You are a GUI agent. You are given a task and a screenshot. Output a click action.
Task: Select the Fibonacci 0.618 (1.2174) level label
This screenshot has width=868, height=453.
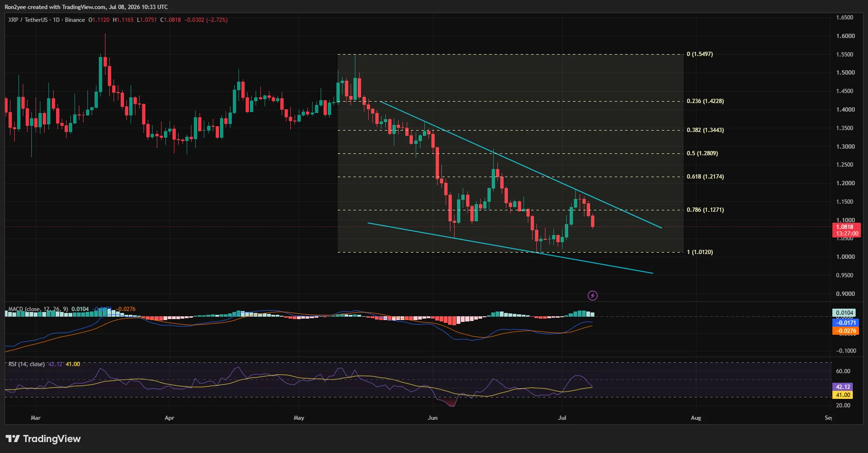click(706, 177)
